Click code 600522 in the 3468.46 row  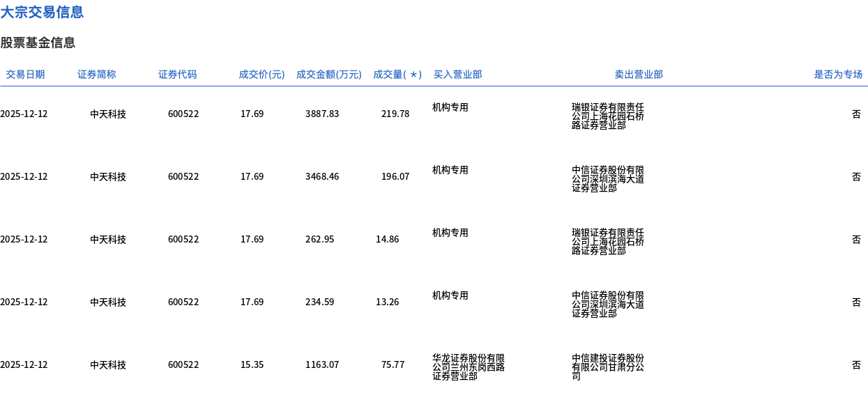pyautogui.click(x=183, y=176)
